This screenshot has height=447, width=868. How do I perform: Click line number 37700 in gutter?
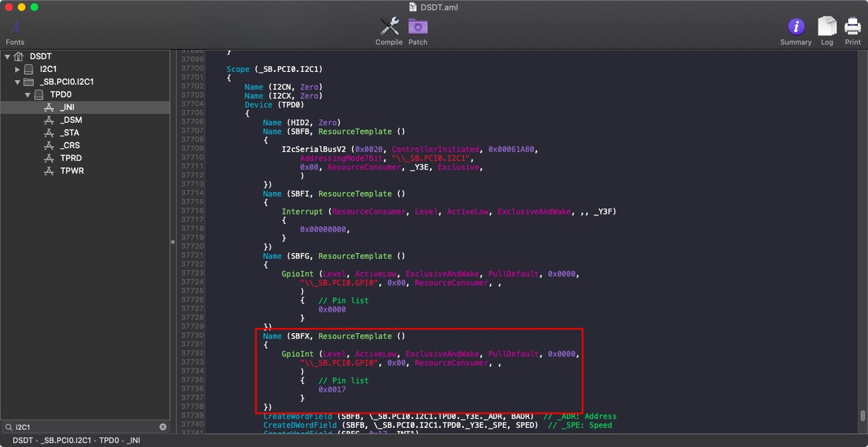[x=192, y=69]
